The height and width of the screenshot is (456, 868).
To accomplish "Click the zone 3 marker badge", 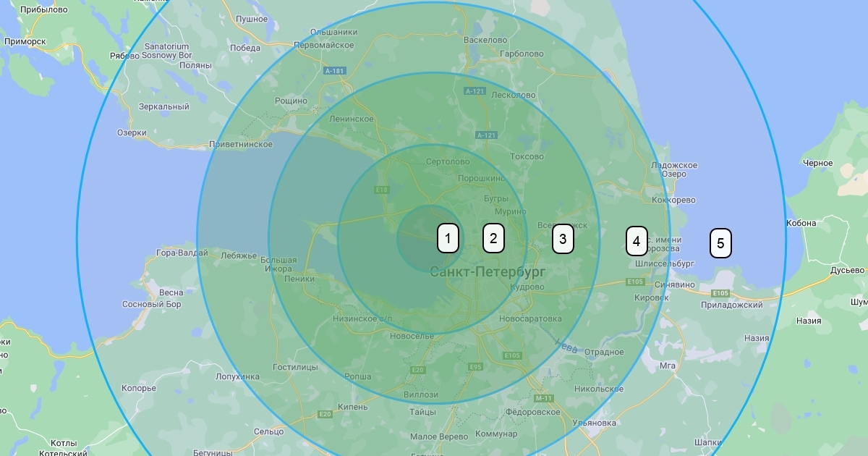I will (x=563, y=239).
